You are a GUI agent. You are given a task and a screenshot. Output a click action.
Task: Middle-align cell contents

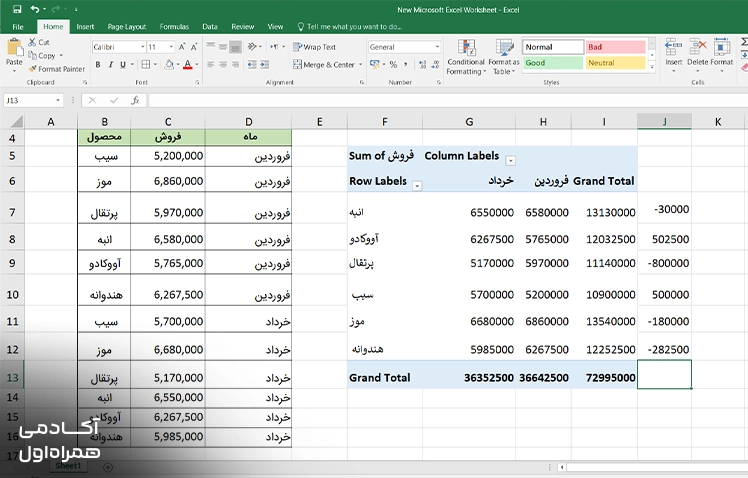[x=223, y=47]
